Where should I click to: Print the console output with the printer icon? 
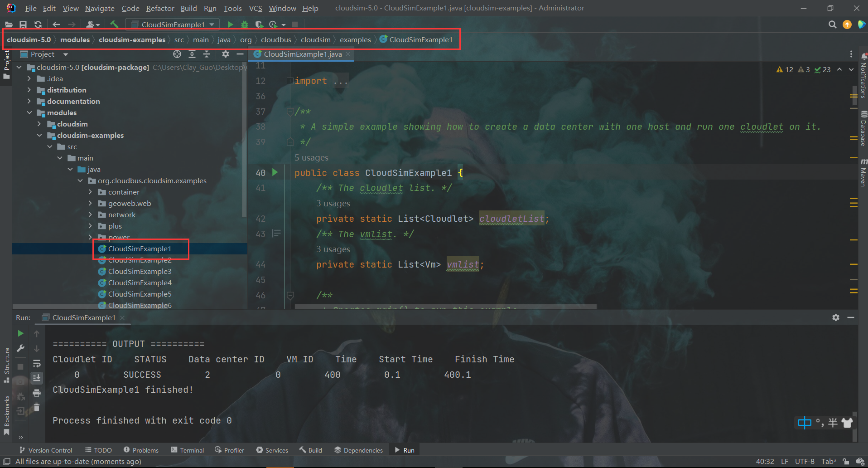pos(37,393)
